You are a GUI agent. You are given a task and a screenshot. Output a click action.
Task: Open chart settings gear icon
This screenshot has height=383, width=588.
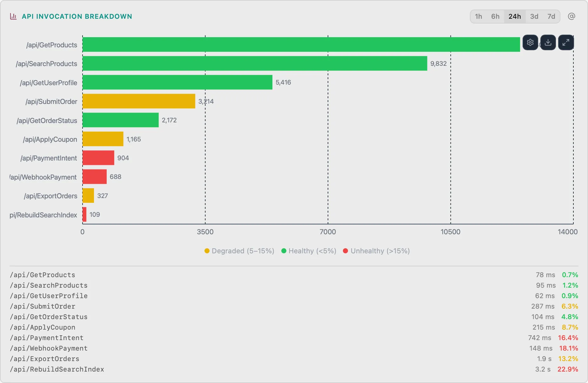click(x=530, y=43)
